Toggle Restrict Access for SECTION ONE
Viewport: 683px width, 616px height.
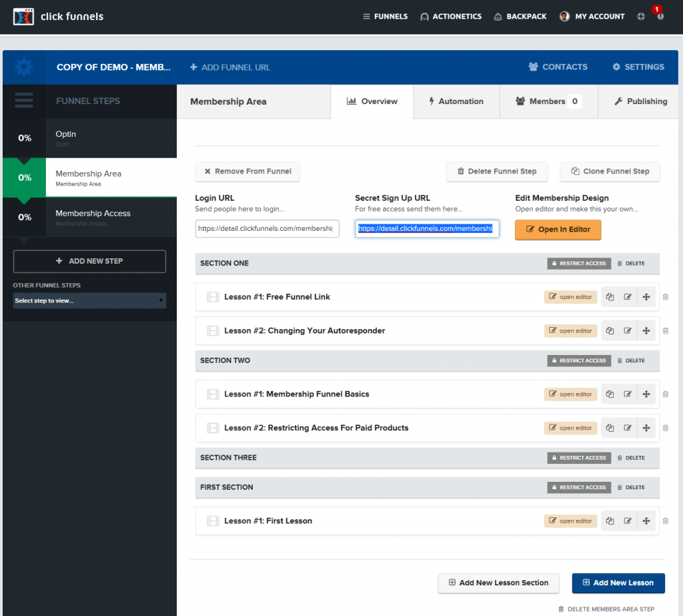click(578, 263)
